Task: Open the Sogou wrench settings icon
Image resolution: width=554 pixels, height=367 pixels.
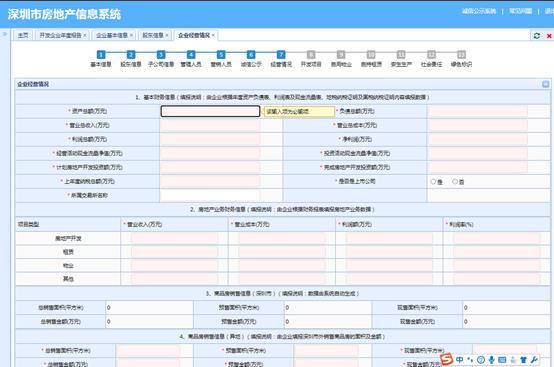Action: [534, 360]
